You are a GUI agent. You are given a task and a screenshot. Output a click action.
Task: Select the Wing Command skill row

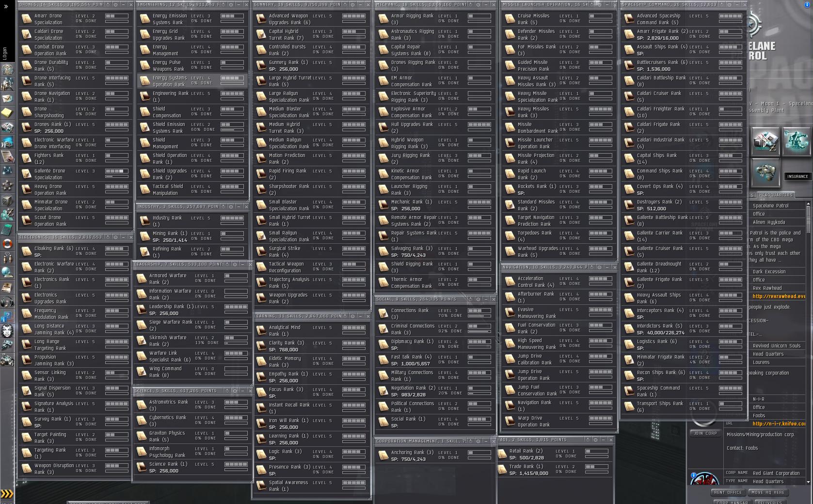tap(192, 372)
